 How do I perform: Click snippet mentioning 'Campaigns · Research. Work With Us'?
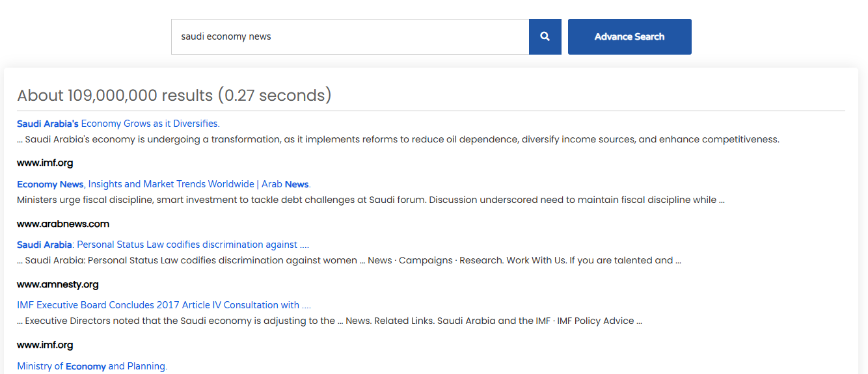point(349,260)
